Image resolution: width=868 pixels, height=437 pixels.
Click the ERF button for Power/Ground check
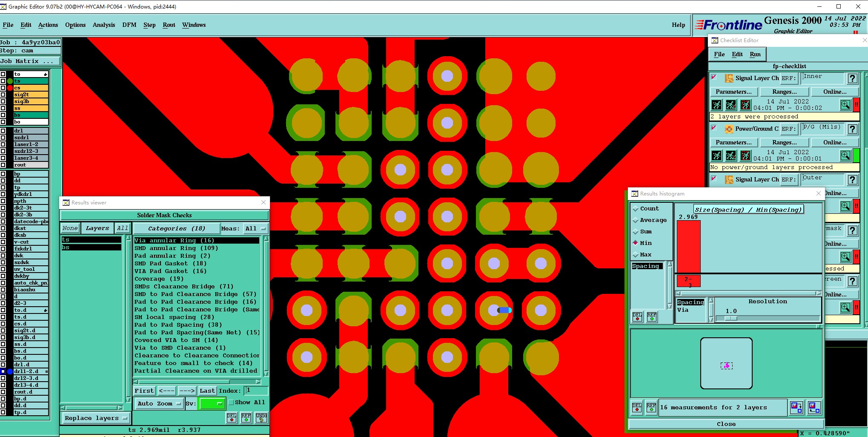[788, 129]
